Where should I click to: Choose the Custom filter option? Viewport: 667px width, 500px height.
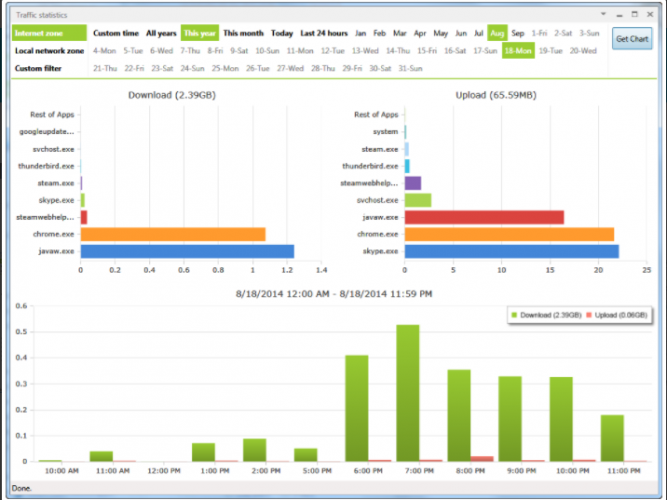(x=38, y=68)
